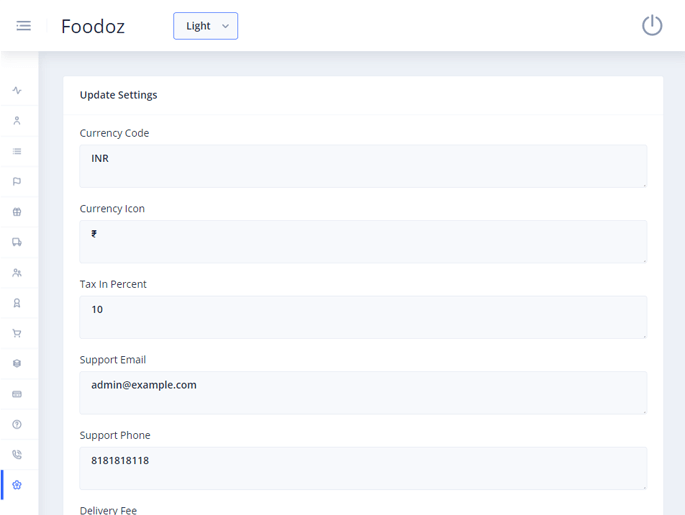Focus the Currency Code field
The width and height of the screenshot is (685, 515).
coord(363,166)
